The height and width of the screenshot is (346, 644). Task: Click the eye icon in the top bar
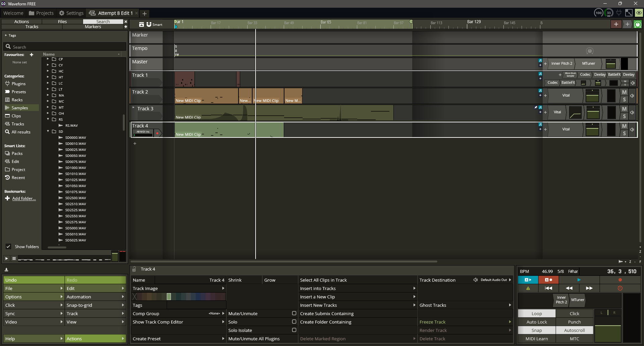(x=639, y=13)
